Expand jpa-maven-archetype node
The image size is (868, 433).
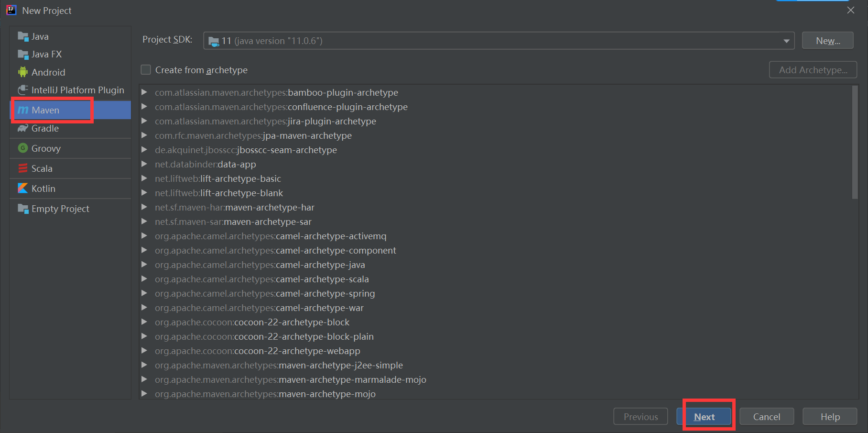click(x=144, y=135)
